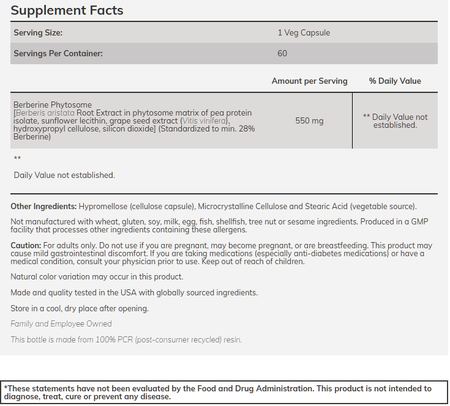Select the Serving Size label
Image resolution: width=450 pixels, height=406 pixels.
[38, 33]
